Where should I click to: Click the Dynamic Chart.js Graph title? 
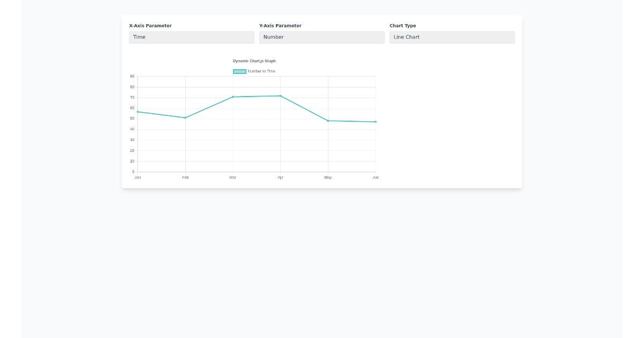click(x=254, y=61)
